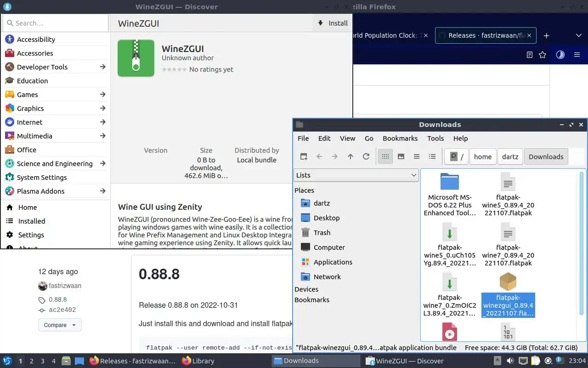Open the ac2e402 commit link
The width and height of the screenshot is (588, 368).
point(62,310)
